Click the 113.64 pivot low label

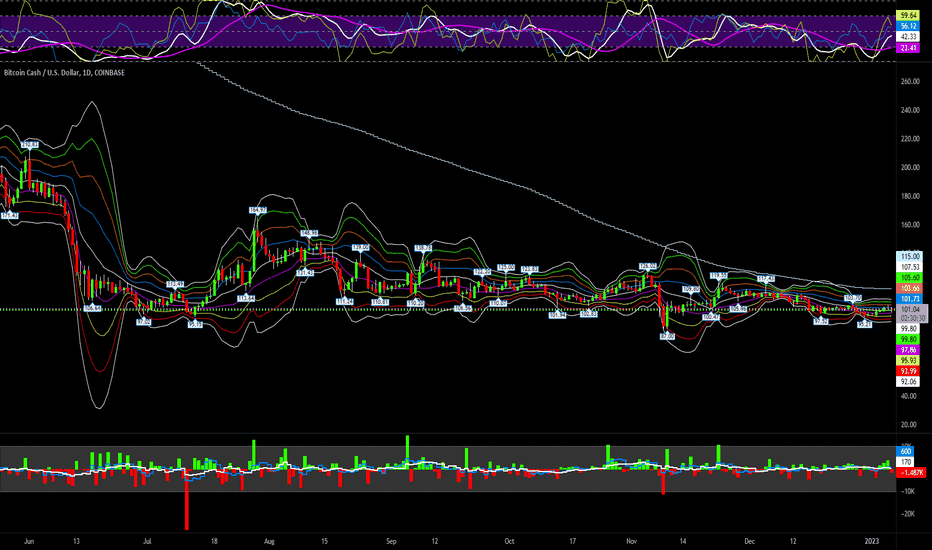[245, 298]
